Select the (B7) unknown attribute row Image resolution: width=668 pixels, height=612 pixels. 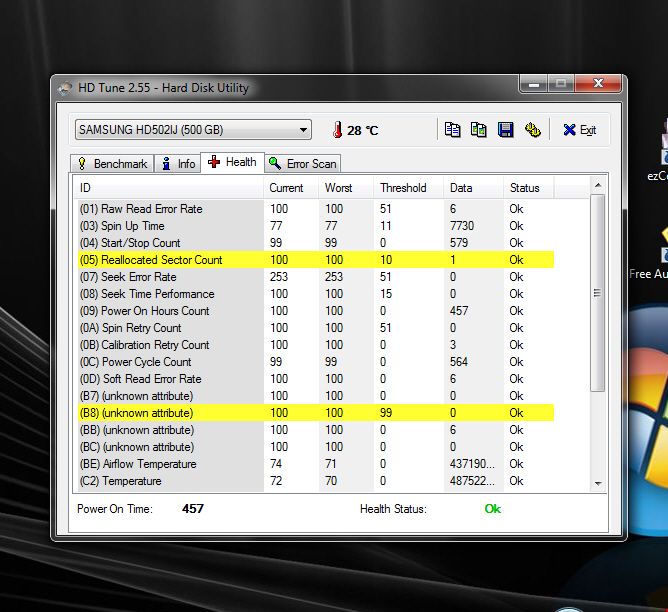tap(316, 396)
